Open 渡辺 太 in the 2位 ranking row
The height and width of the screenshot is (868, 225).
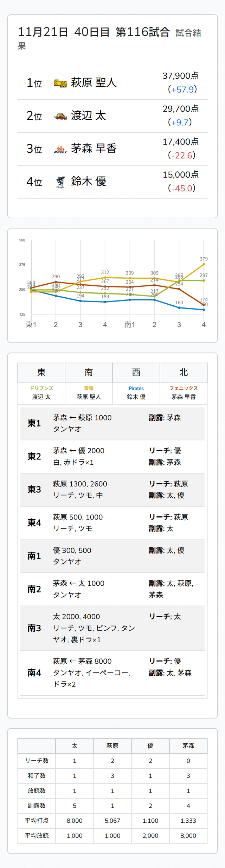(x=88, y=115)
